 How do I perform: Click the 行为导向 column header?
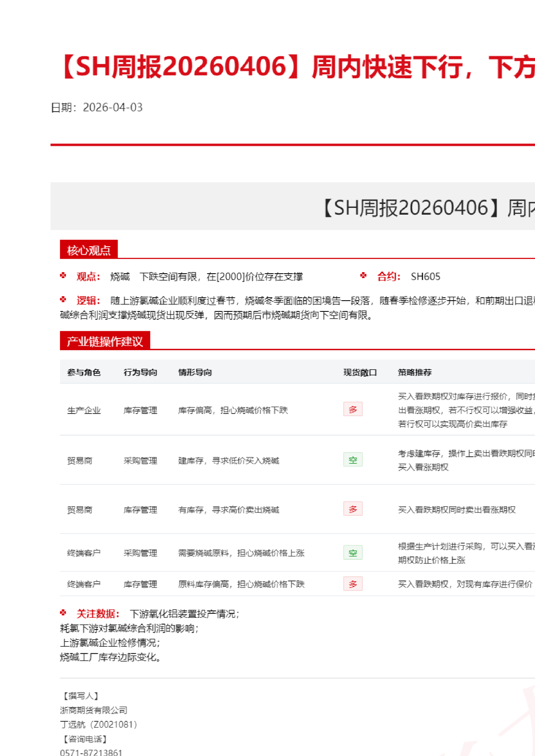141,372
